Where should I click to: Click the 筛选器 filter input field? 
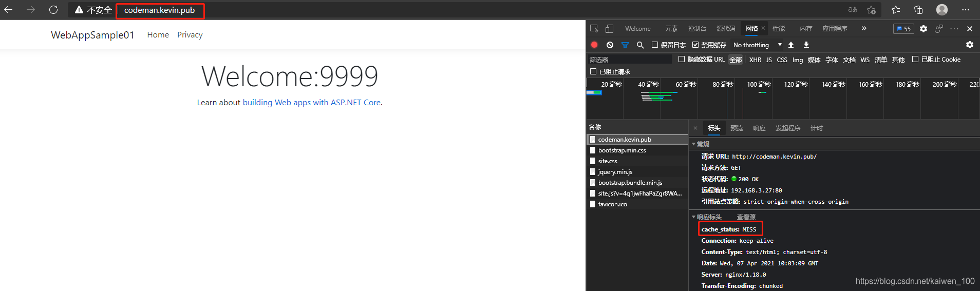tap(630, 60)
